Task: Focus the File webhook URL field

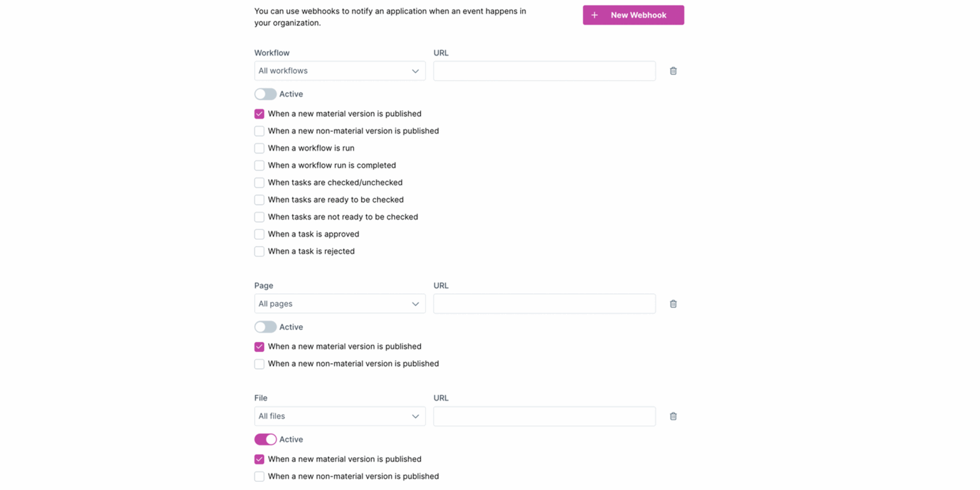Action: [x=545, y=416]
